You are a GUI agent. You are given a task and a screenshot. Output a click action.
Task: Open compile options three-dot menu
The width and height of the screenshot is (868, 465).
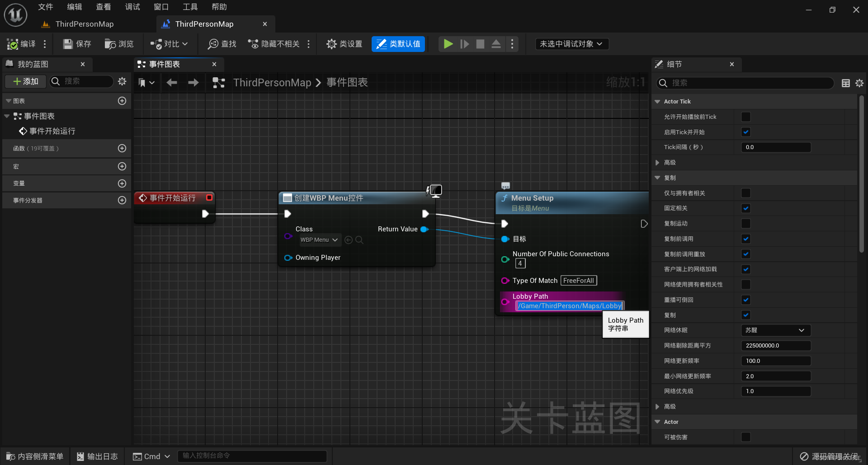(45, 44)
